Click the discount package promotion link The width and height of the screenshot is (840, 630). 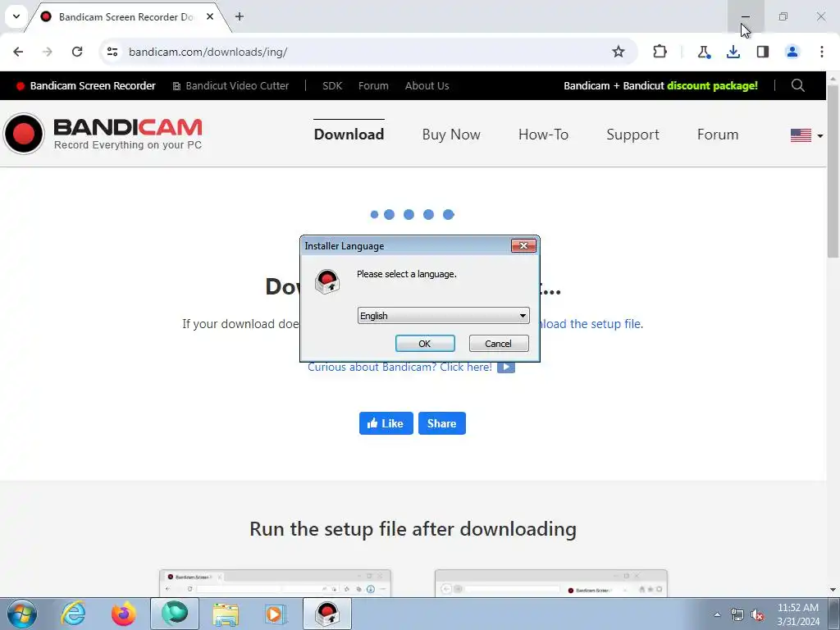point(660,85)
